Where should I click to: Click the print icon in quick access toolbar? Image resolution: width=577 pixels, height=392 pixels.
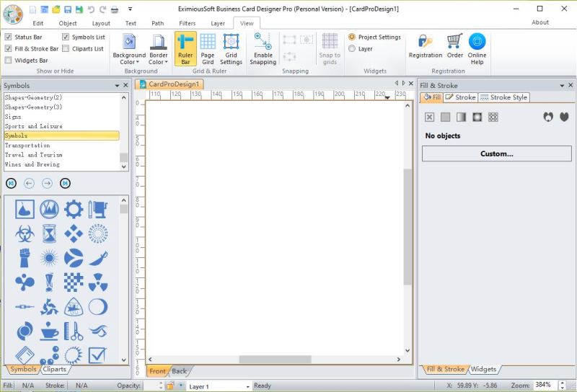115,9
